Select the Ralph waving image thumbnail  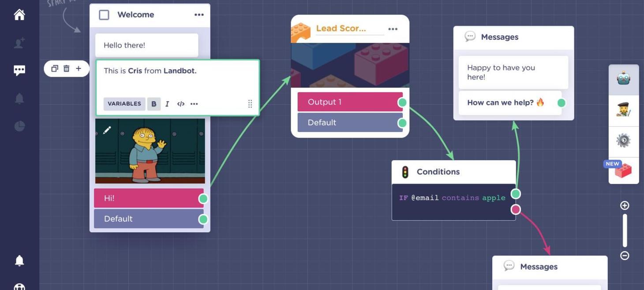[x=150, y=151]
